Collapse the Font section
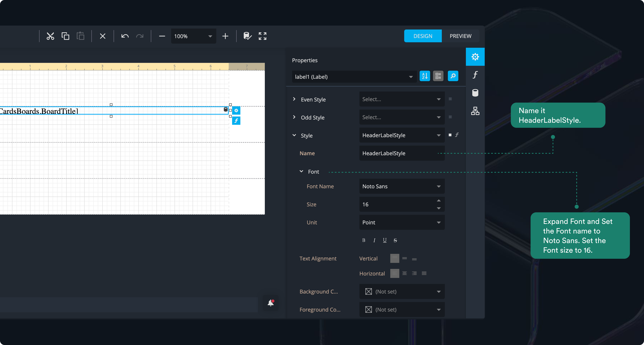 click(301, 171)
